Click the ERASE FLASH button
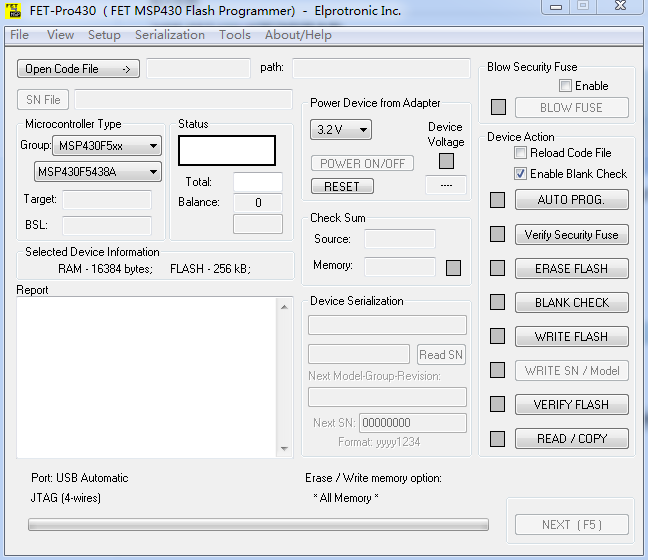 point(572,268)
